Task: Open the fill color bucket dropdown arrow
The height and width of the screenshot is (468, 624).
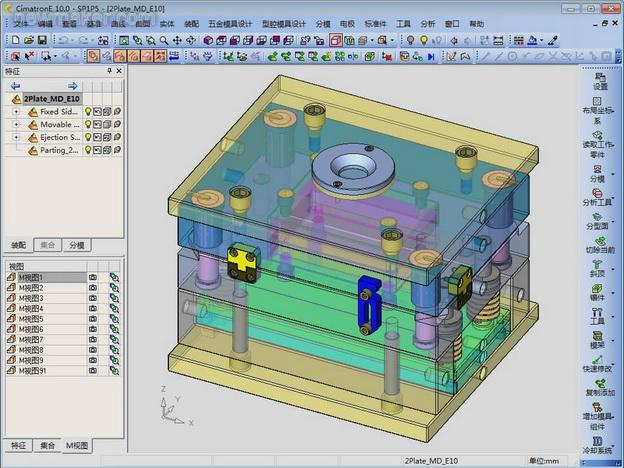Action: (x=542, y=40)
